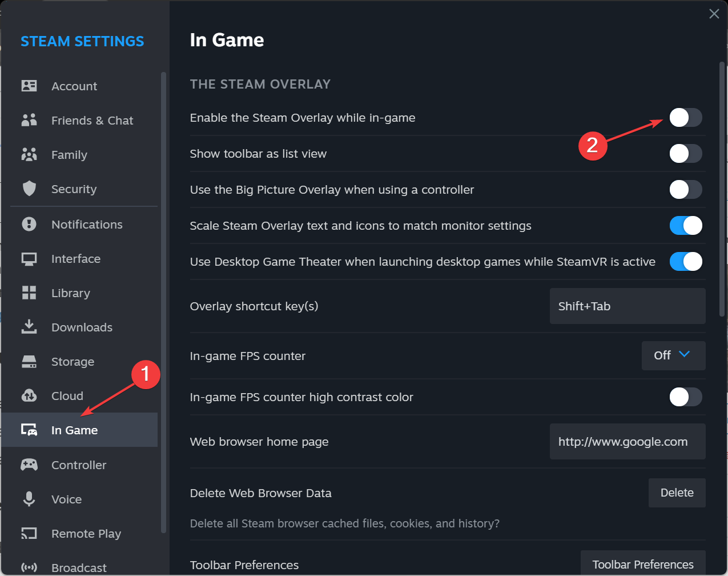Toggle Show toolbar as list view
The width and height of the screenshot is (728, 576).
click(x=685, y=154)
